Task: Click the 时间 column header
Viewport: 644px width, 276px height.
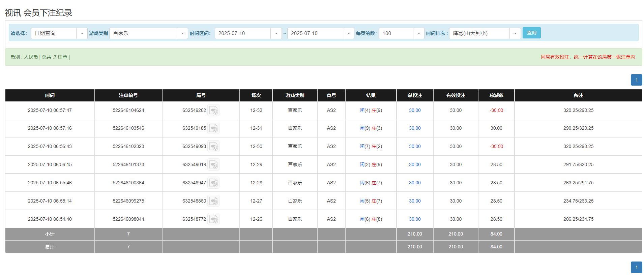Action: coord(50,95)
